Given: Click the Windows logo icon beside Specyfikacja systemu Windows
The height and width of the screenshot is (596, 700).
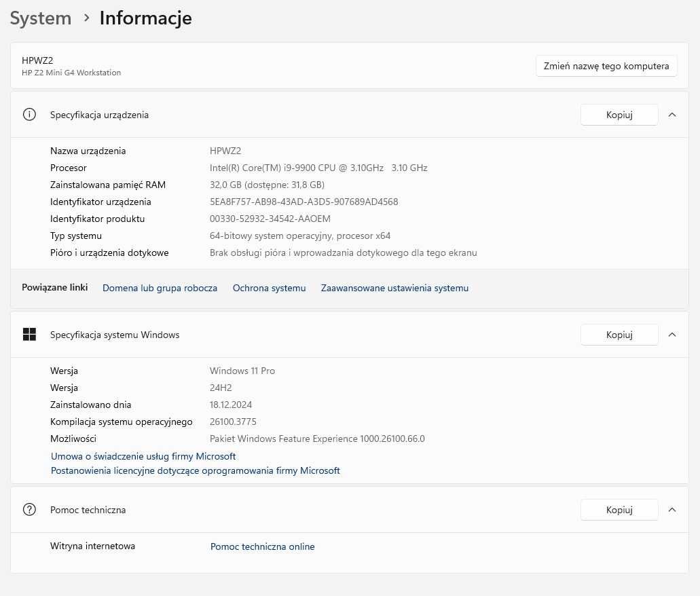Looking at the screenshot, I should coord(29,335).
